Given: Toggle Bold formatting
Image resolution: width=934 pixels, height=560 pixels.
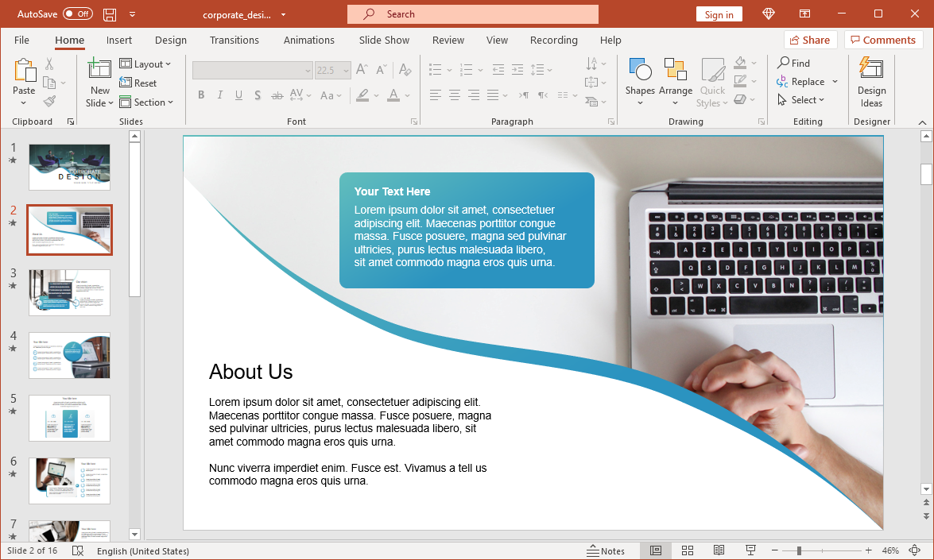Looking at the screenshot, I should 201,95.
